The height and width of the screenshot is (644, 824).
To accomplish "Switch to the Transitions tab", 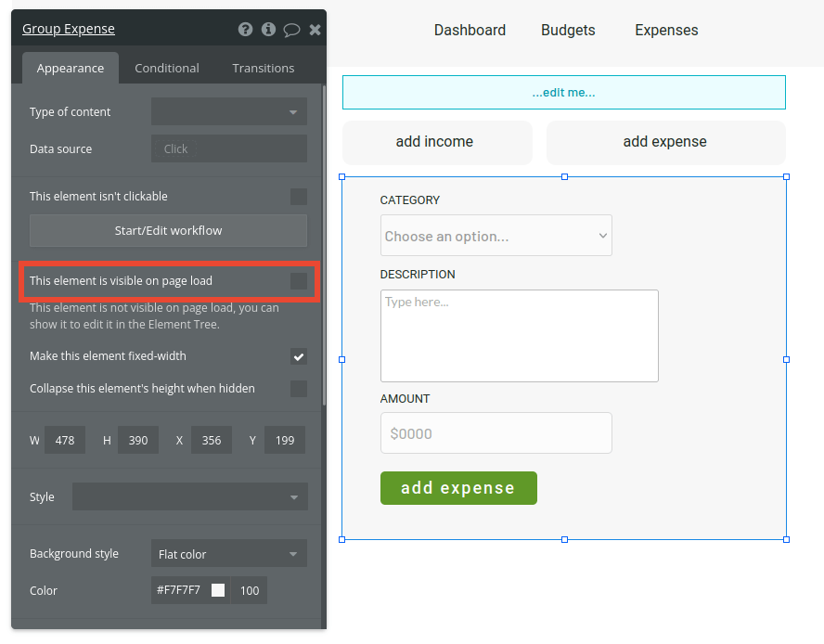I will click(263, 67).
